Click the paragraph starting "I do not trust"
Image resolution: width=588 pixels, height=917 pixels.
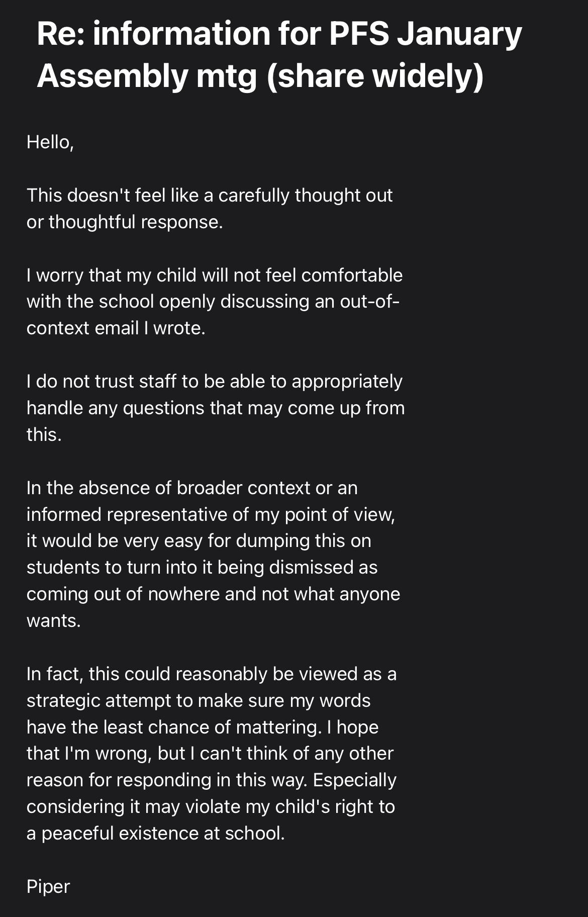(215, 408)
